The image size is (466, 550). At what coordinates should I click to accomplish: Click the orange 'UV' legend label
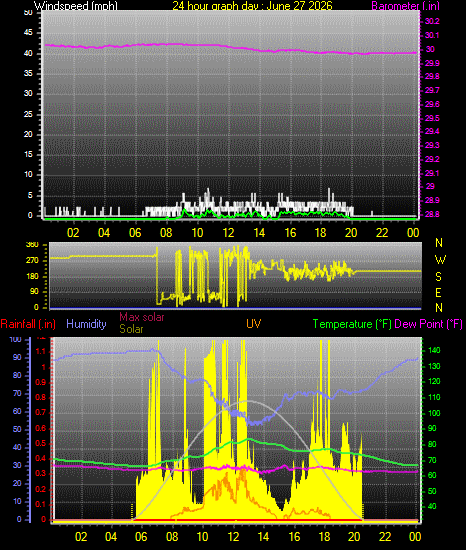tap(253, 324)
